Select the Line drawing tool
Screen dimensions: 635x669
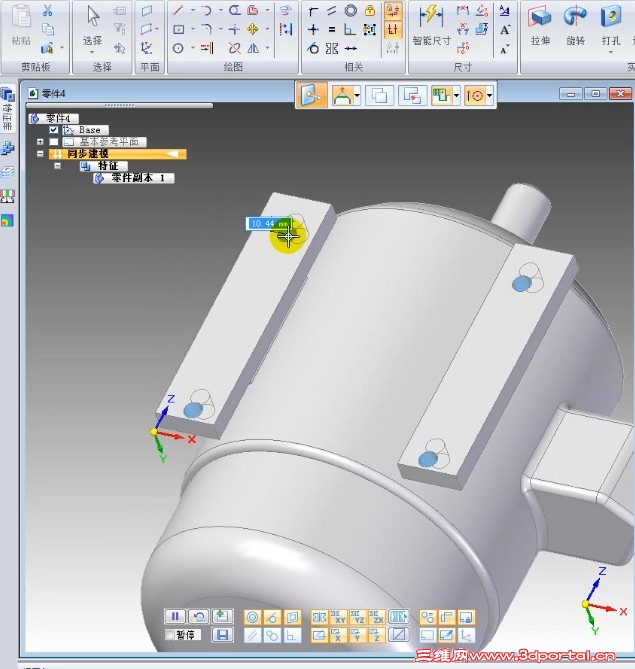178,11
